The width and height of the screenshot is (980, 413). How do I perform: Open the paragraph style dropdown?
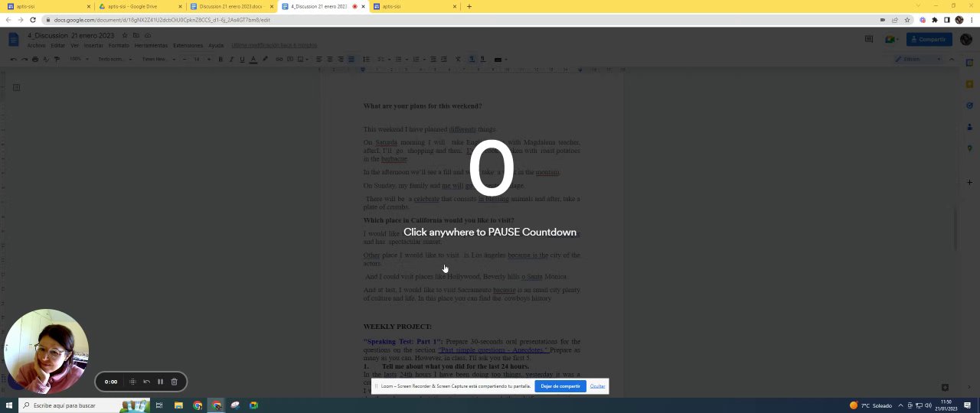coord(115,59)
